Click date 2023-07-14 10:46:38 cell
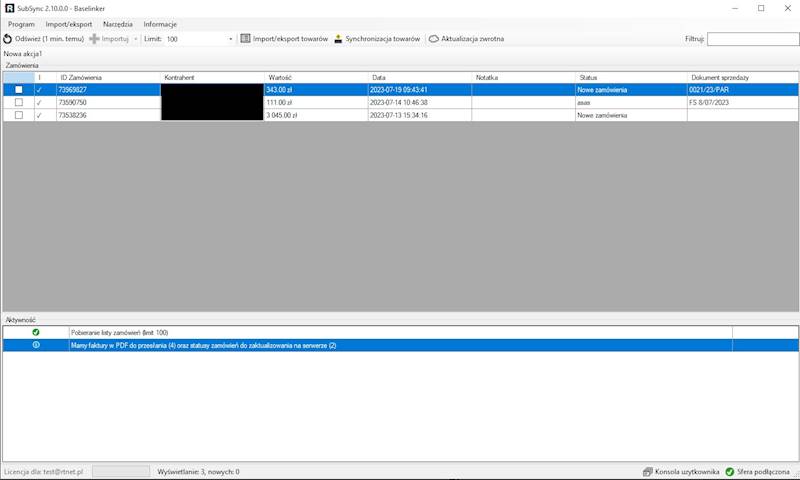Viewport: 800px width, 480px height. click(x=420, y=103)
